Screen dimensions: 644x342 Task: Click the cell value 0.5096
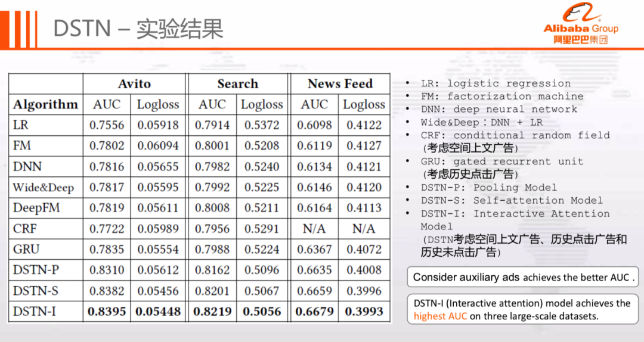(x=262, y=270)
